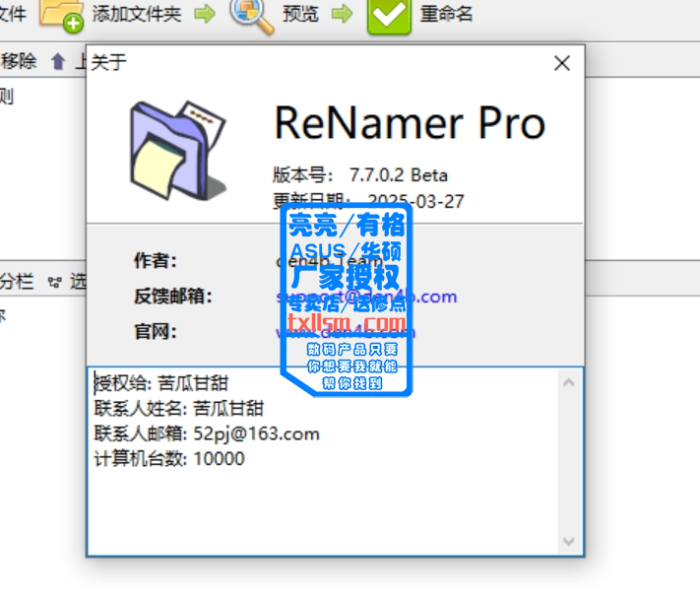Click the ReNamer Pro title text

(x=410, y=123)
